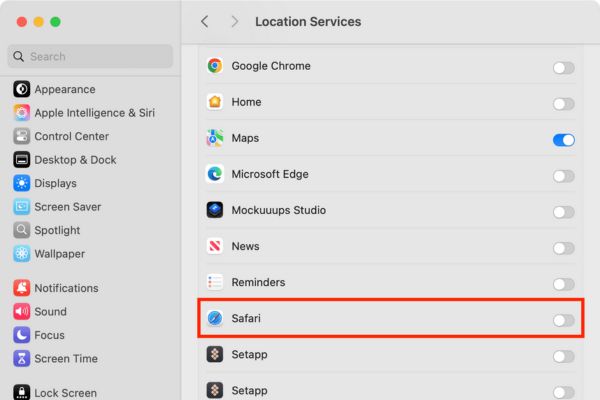Click the Focus moon icon
This screenshot has width=600, height=400.
click(21, 335)
